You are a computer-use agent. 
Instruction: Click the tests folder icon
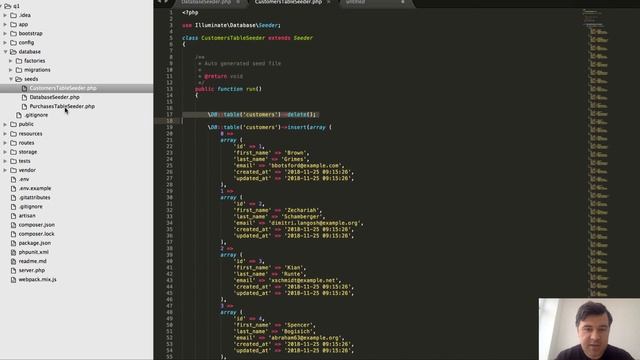pyautogui.click(x=13, y=161)
